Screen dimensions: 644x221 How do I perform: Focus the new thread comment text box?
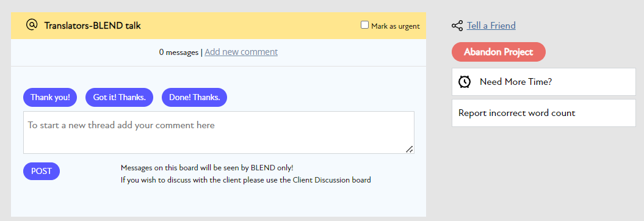click(x=219, y=132)
